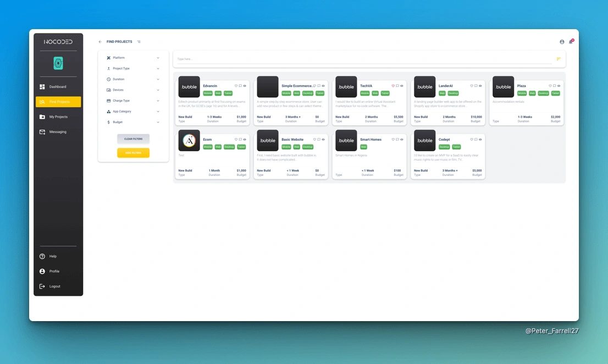The width and height of the screenshot is (608, 364).
Task: Open My Projects in the sidebar
Action: click(58, 117)
